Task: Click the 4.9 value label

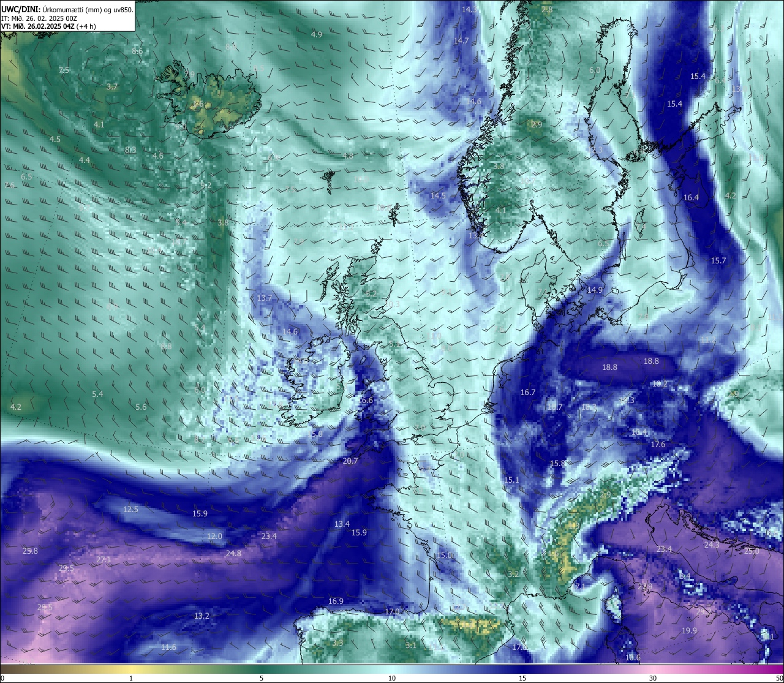Action: 316,34
